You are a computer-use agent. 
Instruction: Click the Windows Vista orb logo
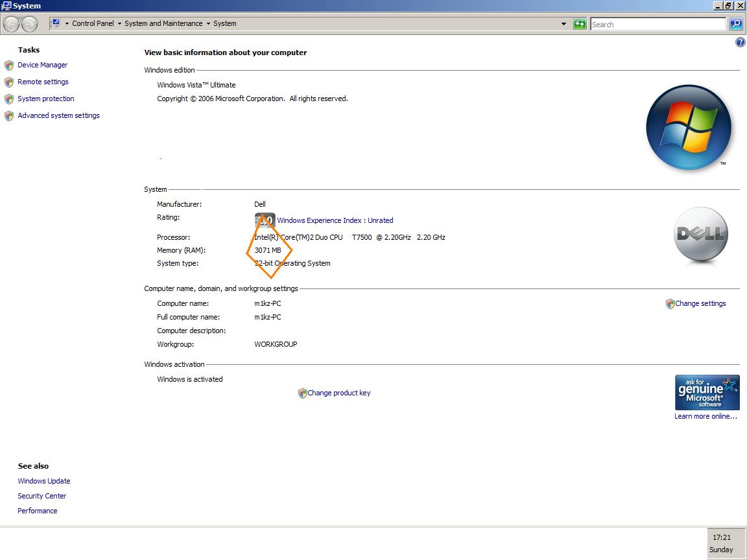689,127
